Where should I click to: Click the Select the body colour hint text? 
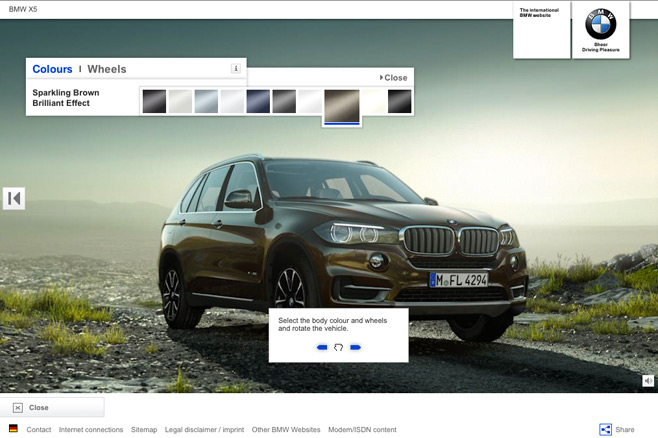tap(332, 324)
